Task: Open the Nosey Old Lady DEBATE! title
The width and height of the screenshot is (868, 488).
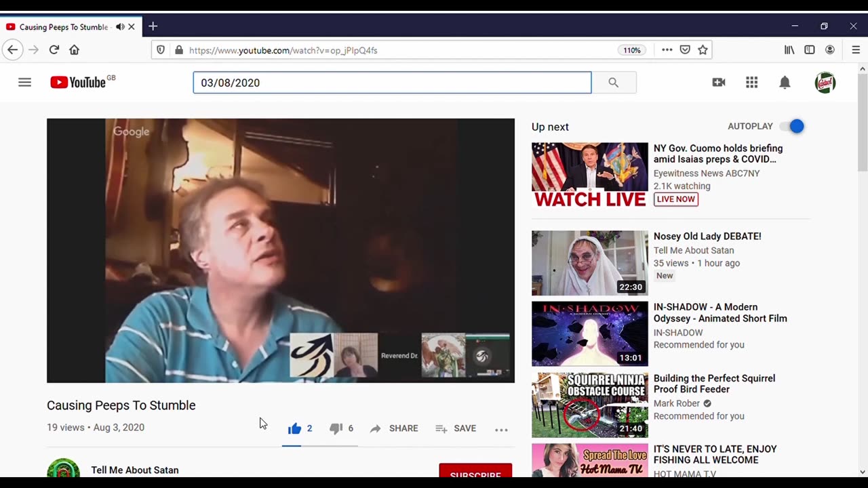Action: [x=707, y=237]
